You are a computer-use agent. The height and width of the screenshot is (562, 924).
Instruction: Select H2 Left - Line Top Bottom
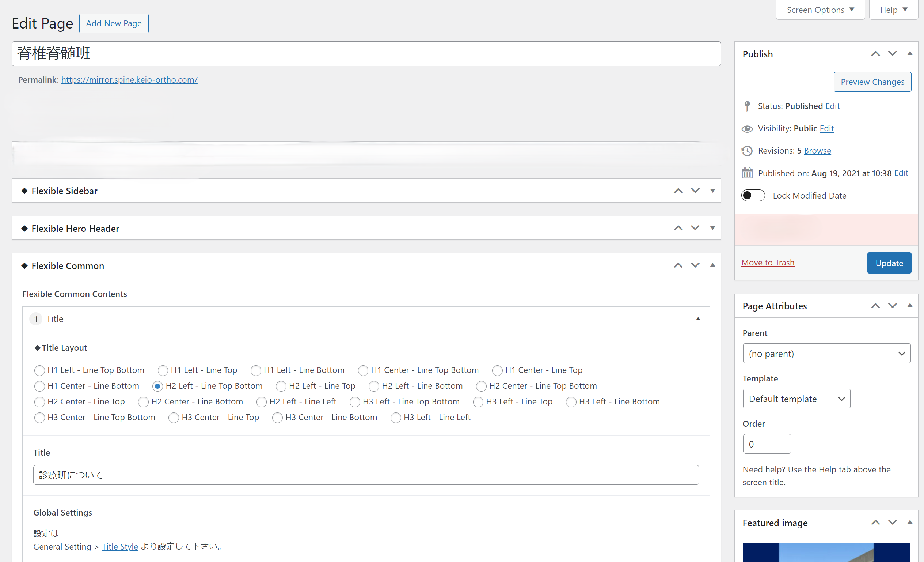click(x=157, y=386)
